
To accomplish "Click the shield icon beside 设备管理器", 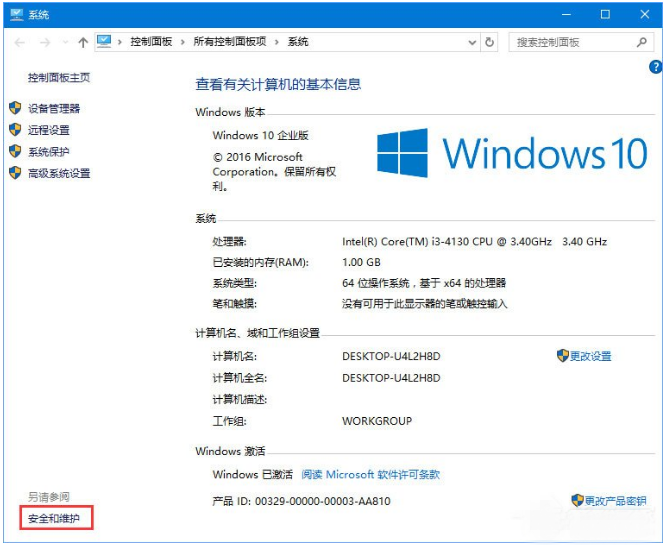I will click(15, 108).
